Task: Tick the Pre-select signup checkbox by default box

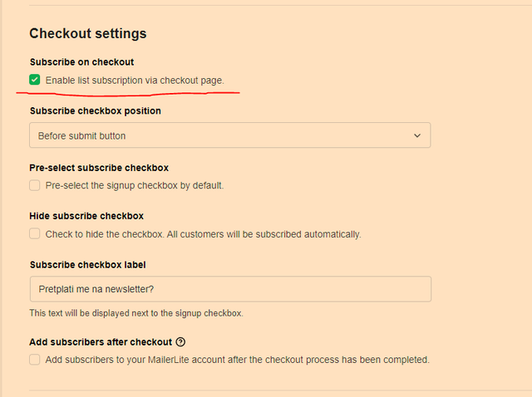Action: 35,185
